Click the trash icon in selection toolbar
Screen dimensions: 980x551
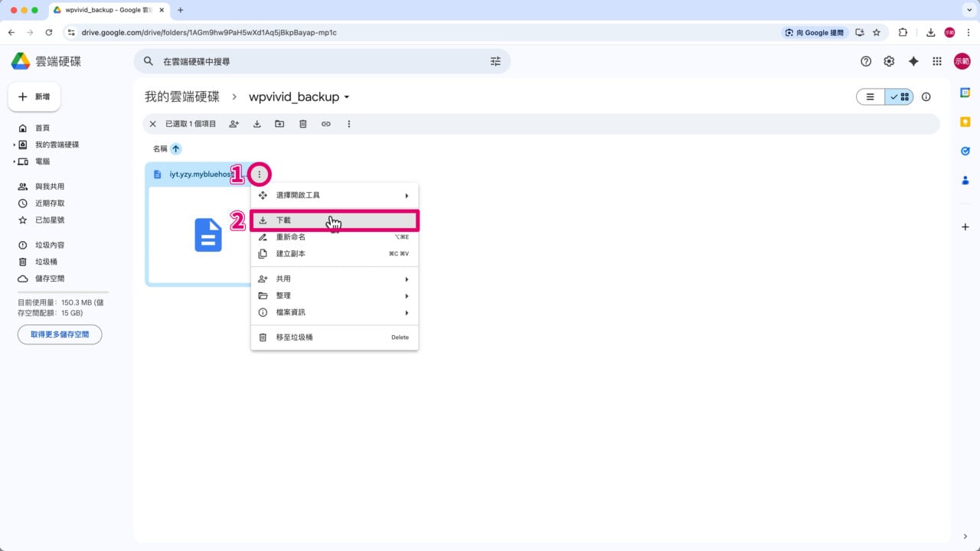[x=303, y=124]
